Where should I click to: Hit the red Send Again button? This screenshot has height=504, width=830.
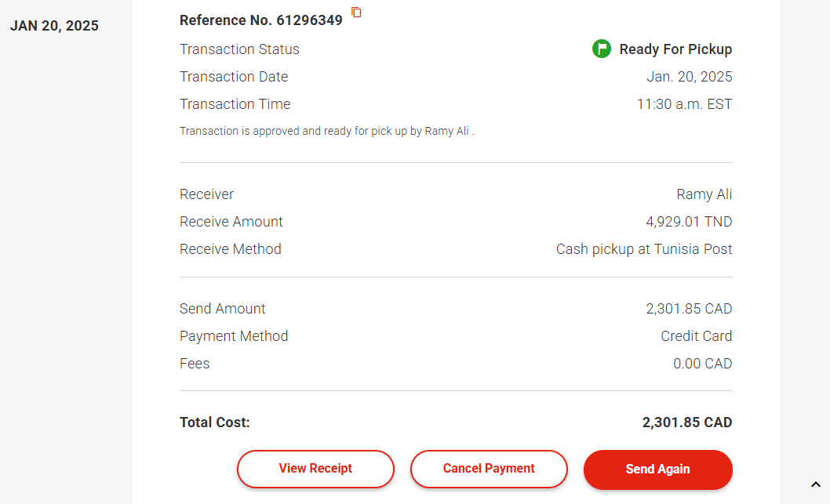click(657, 469)
